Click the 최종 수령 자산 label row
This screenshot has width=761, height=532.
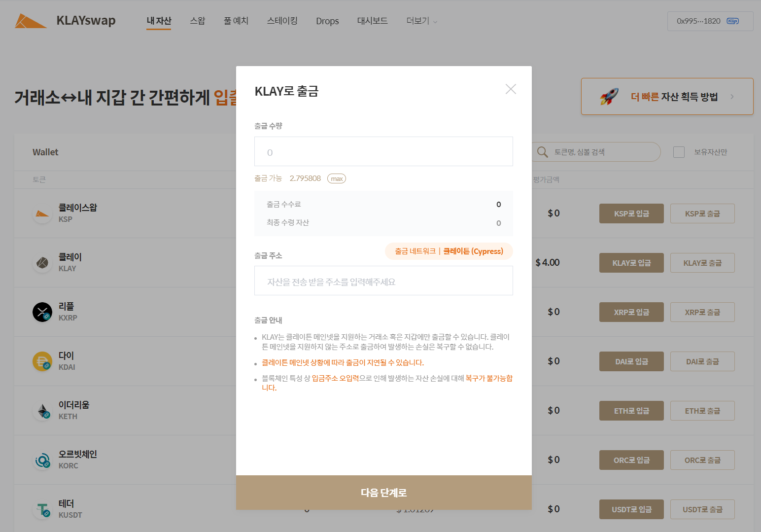pyautogui.click(x=383, y=222)
